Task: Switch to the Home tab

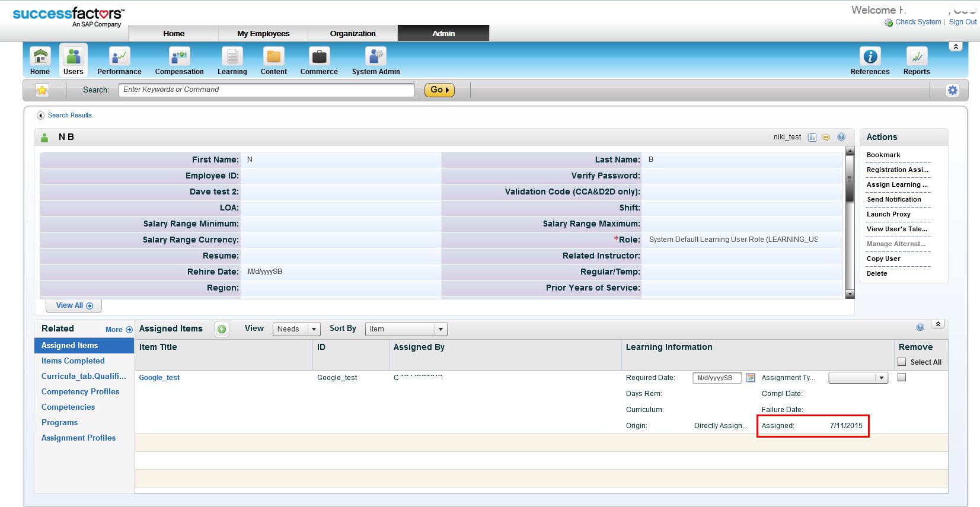Action: pyautogui.click(x=174, y=33)
